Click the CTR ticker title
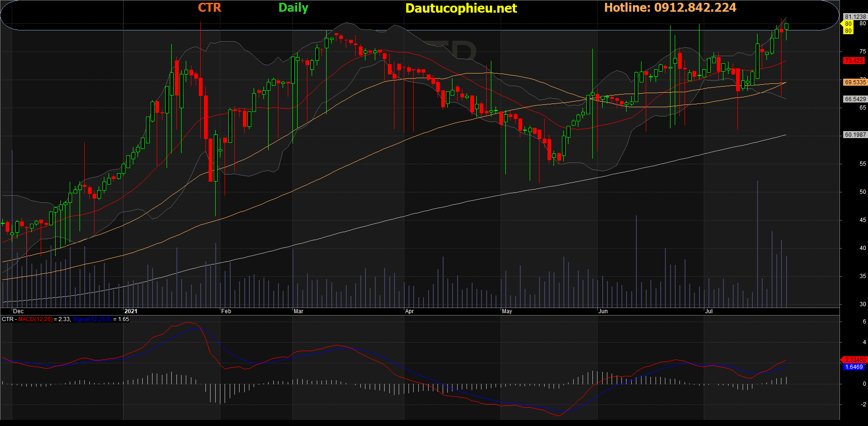Image resolution: width=868 pixels, height=426 pixels. coord(209,7)
